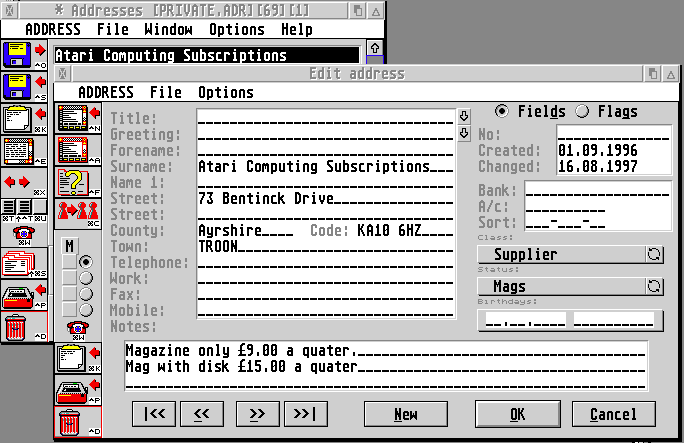This screenshot has width=684, height=443.
Task: Open the Greeting field dropdown arrow
Action: point(464,133)
